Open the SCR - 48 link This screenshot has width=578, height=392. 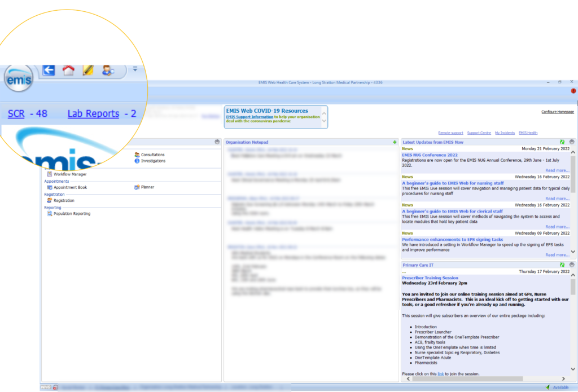16,113
